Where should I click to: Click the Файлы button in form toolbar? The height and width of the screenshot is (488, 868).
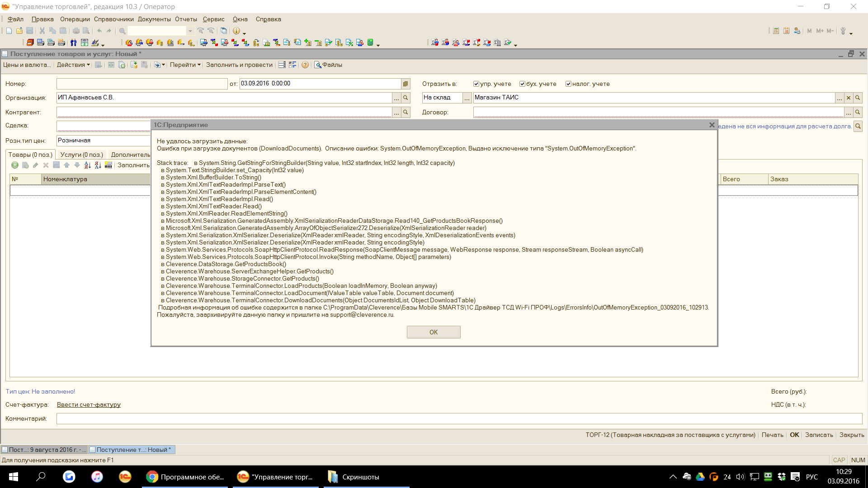pos(328,65)
